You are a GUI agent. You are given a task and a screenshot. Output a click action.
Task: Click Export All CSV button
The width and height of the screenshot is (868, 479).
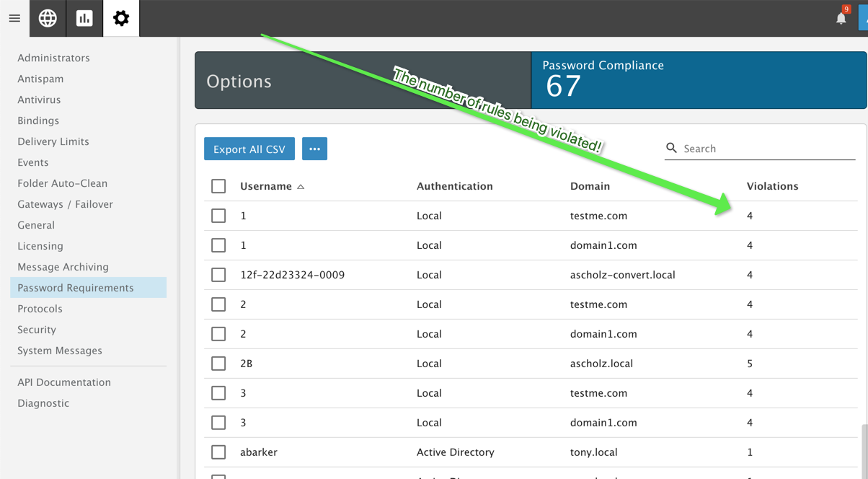pos(249,149)
